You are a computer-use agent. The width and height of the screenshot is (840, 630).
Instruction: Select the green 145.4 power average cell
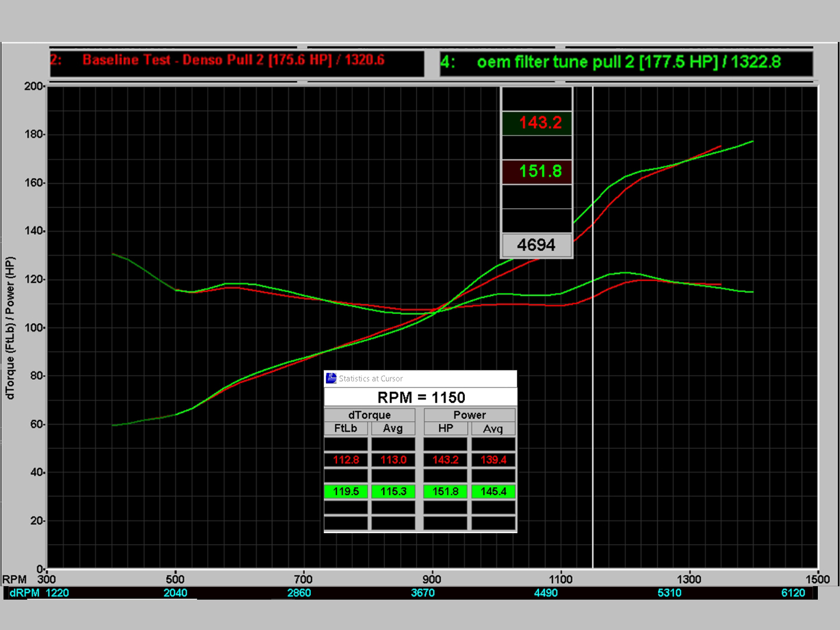pyautogui.click(x=493, y=491)
